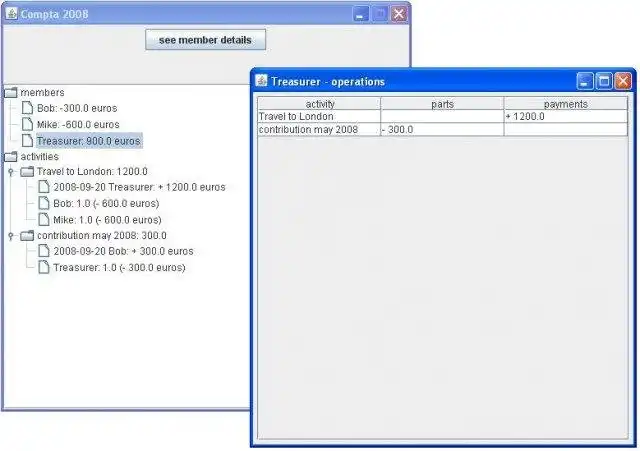The height and width of the screenshot is (451, 640).
Task: Click the contribution may 2008 folder icon
Action: [27, 235]
